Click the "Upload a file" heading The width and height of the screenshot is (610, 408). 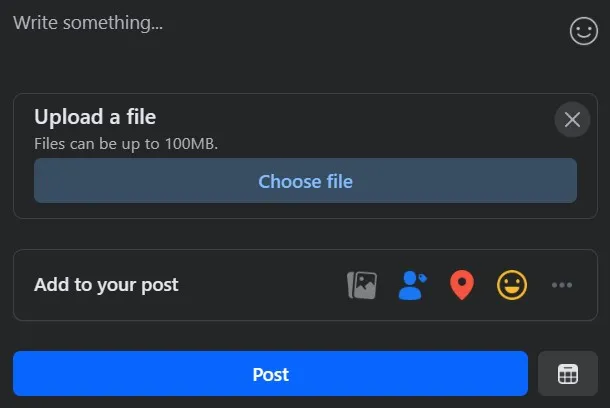tap(95, 117)
